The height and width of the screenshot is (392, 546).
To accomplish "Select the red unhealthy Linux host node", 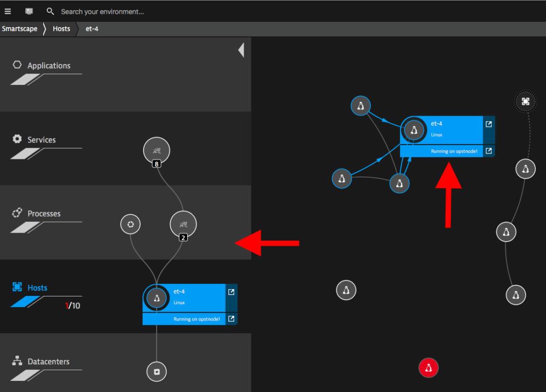I will [429, 367].
